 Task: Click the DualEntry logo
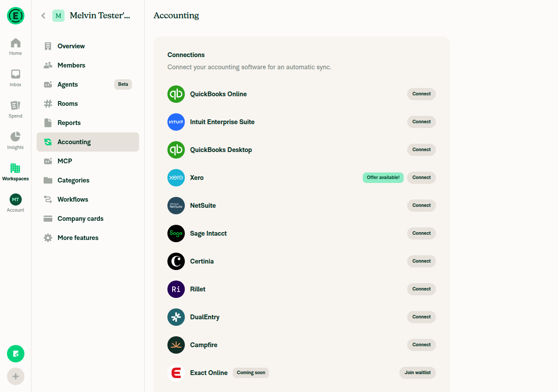[176, 317]
